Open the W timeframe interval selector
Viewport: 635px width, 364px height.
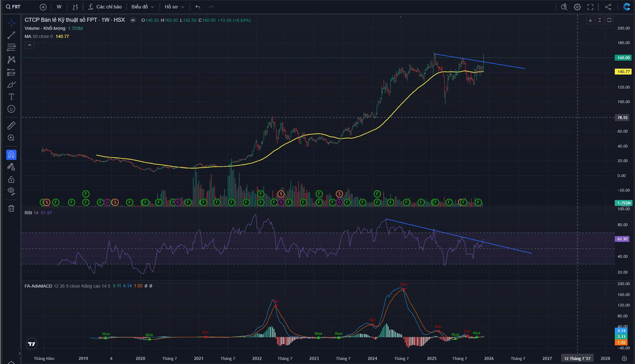[x=59, y=7]
